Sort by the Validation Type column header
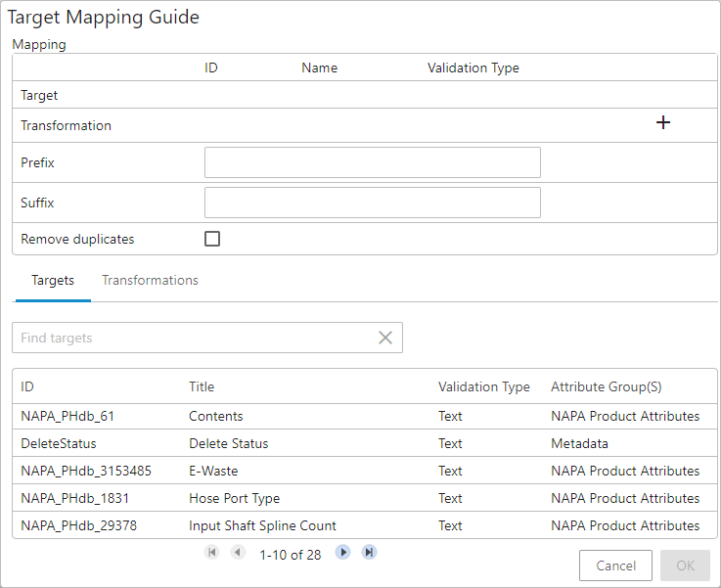This screenshot has width=721, height=588. point(483,386)
